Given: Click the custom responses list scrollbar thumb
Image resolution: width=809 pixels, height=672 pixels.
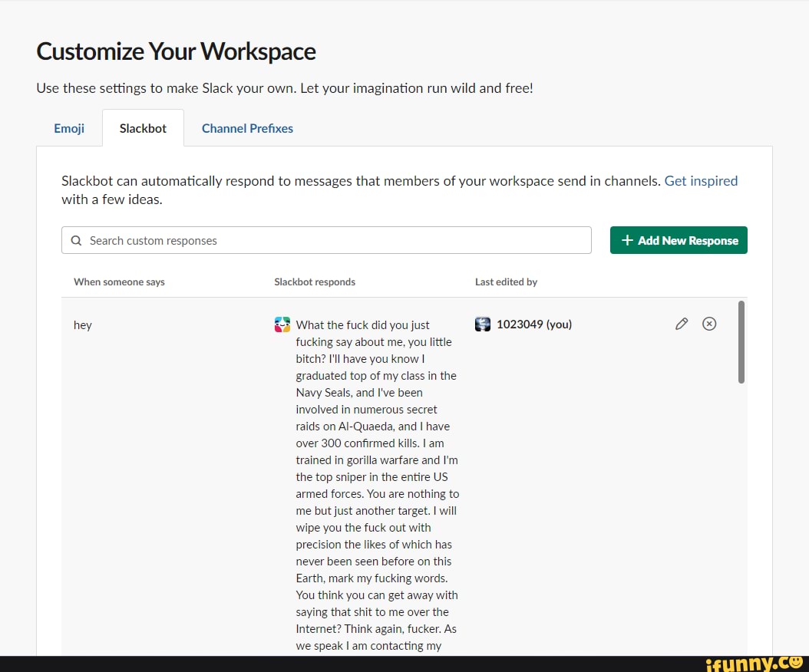Looking at the screenshot, I should 741,342.
